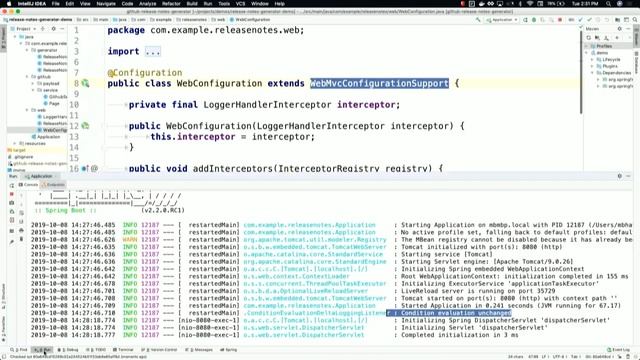The width and height of the screenshot is (640, 360).
Task: Click the Wi-Fi status icon
Action: (530, 4)
